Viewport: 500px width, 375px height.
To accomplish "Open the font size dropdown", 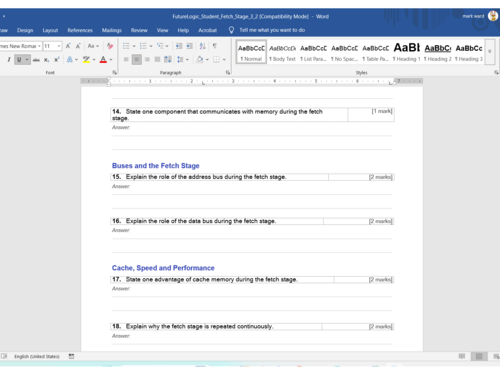I will click(x=59, y=46).
